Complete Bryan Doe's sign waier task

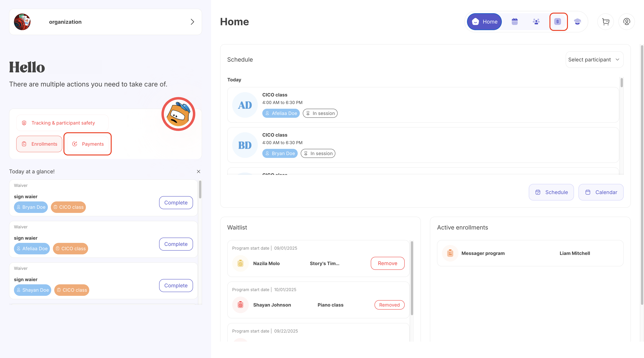[x=176, y=203]
